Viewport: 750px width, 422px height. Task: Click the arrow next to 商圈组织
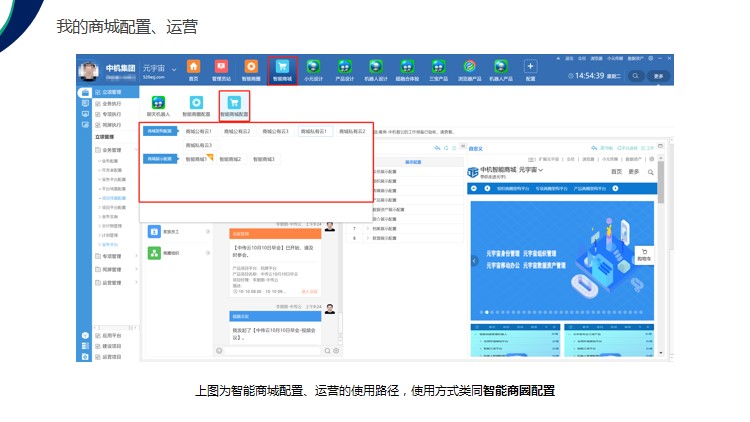pos(208,253)
